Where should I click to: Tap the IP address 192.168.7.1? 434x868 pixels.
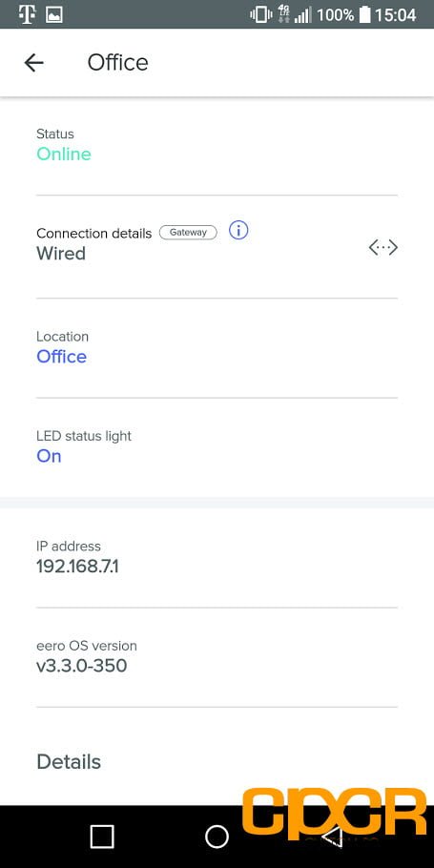pos(77,567)
